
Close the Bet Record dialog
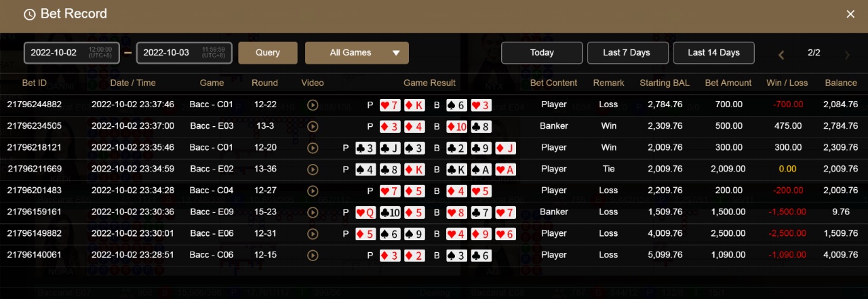pyautogui.click(x=850, y=14)
